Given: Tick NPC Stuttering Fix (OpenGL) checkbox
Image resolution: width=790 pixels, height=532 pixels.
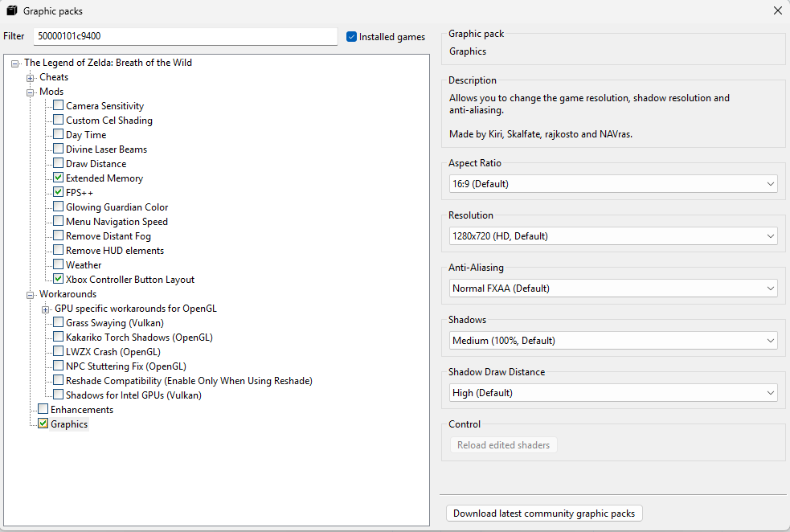Looking at the screenshot, I should point(59,366).
